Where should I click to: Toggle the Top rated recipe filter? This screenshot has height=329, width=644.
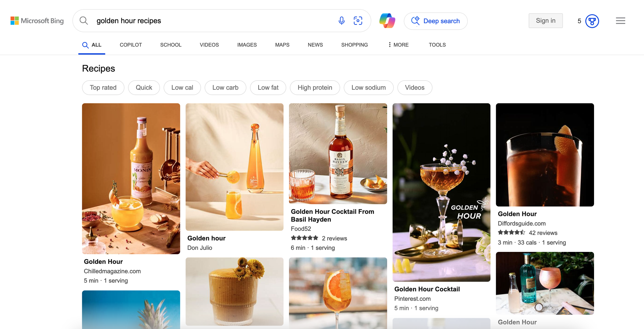tap(103, 88)
